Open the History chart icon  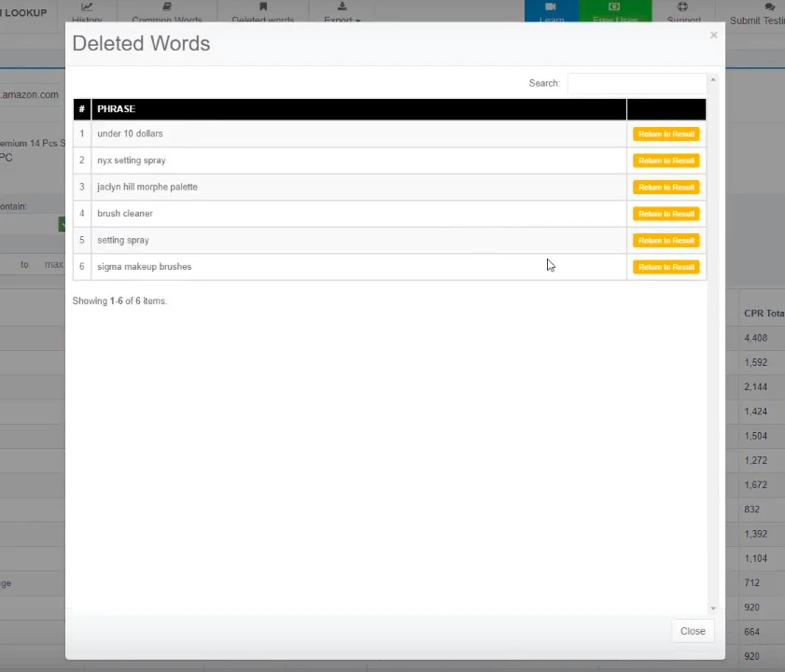(87, 7)
